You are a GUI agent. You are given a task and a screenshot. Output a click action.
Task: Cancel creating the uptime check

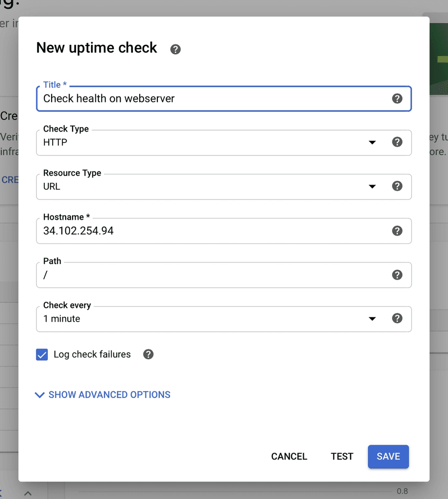[x=289, y=457]
